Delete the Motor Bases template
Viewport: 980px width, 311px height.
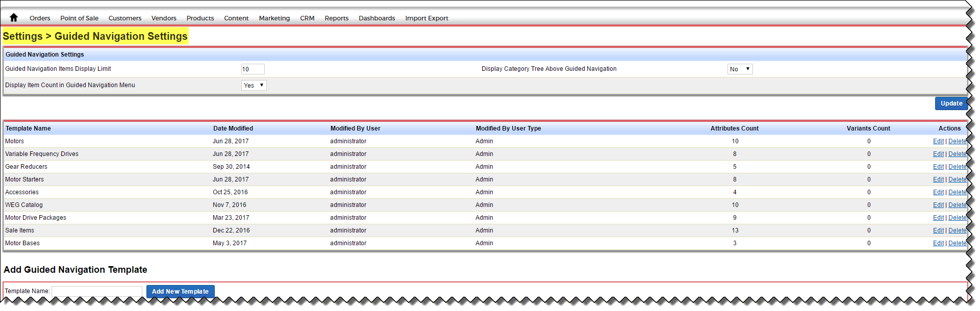958,243
